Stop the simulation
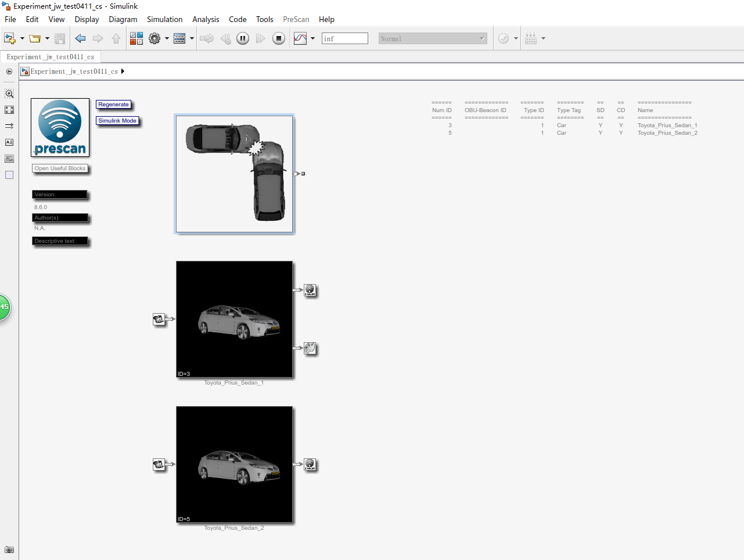Screen dimensions: 744x560 pyautogui.click(x=279, y=39)
